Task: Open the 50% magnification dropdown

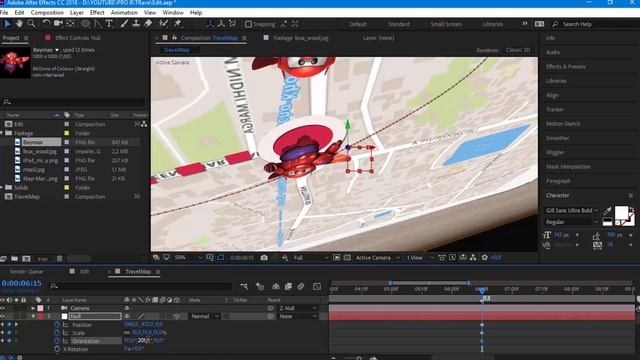Action: 188,258
